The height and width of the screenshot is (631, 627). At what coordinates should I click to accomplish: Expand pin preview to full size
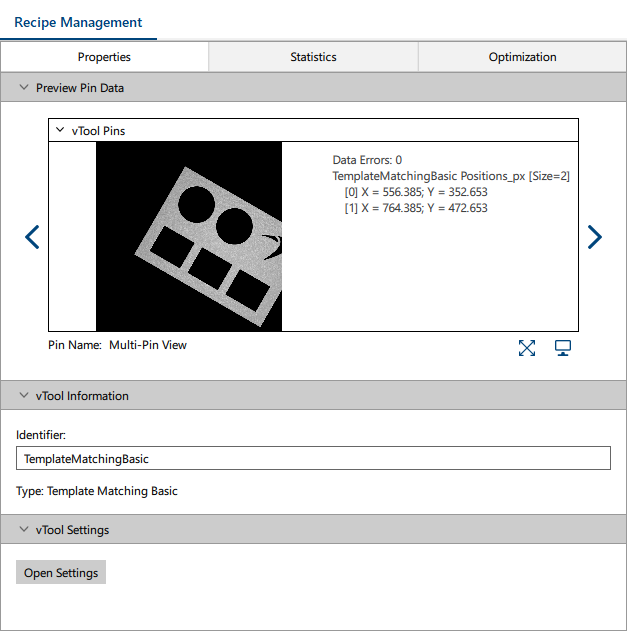click(x=527, y=348)
